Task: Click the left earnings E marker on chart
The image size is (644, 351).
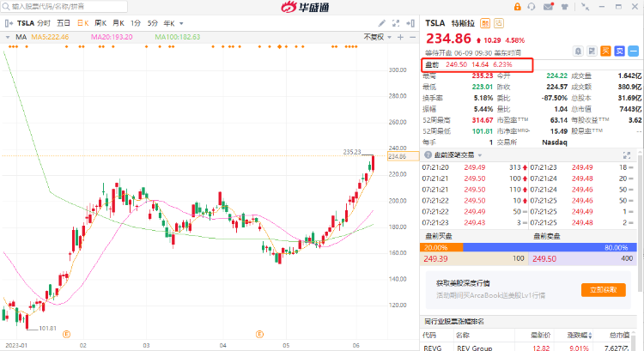Action: (x=66, y=335)
